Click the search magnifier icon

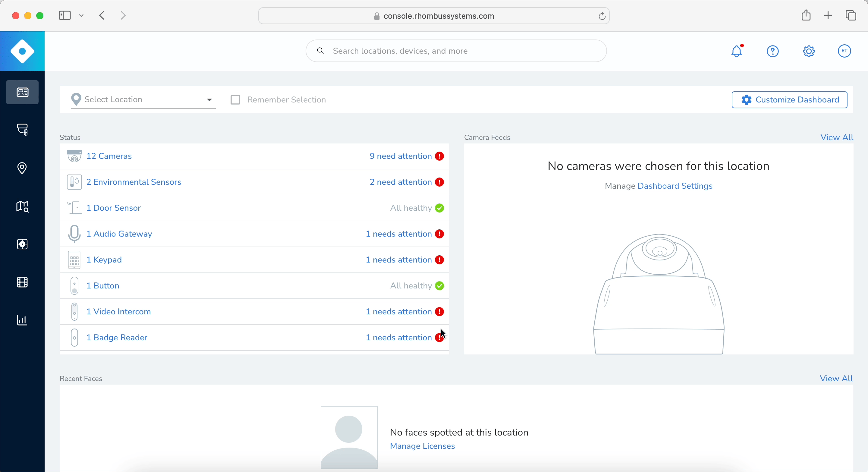coord(320,51)
